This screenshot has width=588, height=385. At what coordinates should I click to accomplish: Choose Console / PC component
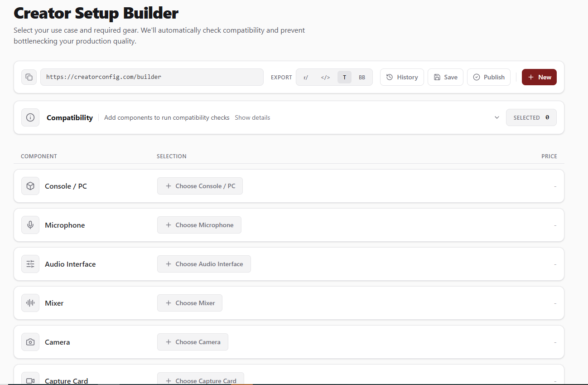point(200,186)
